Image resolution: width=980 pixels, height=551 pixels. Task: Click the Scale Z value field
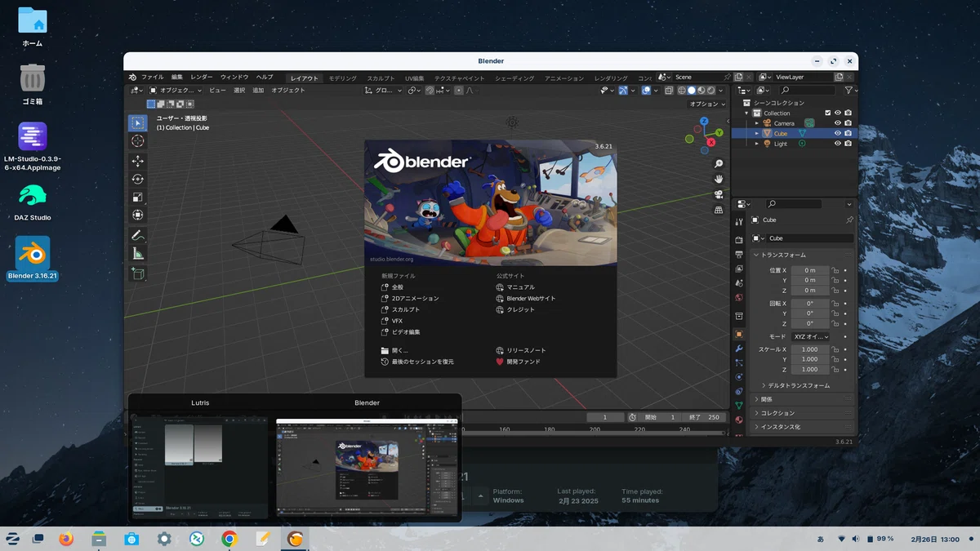[x=809, y=370]
